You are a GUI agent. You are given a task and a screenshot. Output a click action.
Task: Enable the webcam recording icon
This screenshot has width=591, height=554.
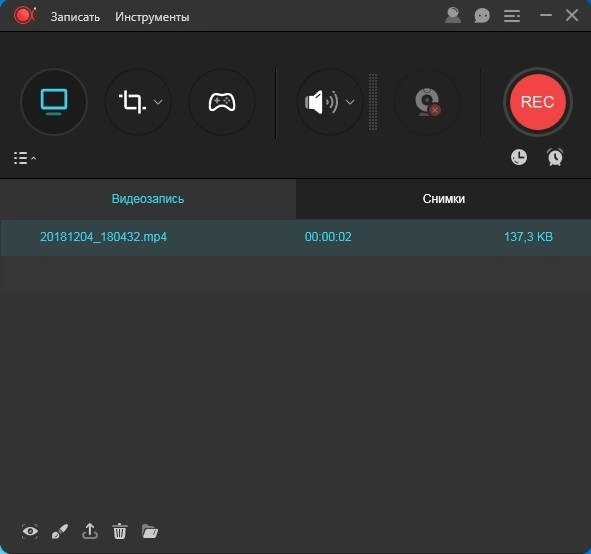(x=427, y=102)
